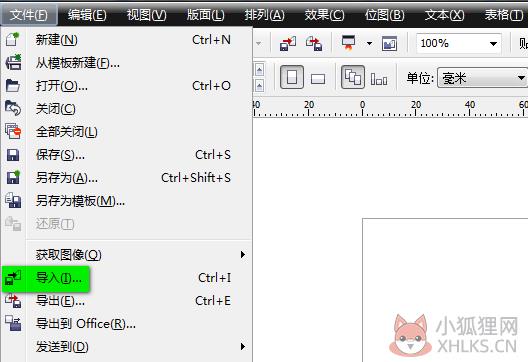Click the open folder icon beside 打开(O)
Viewport: 528px width, 362px height.
13,86
